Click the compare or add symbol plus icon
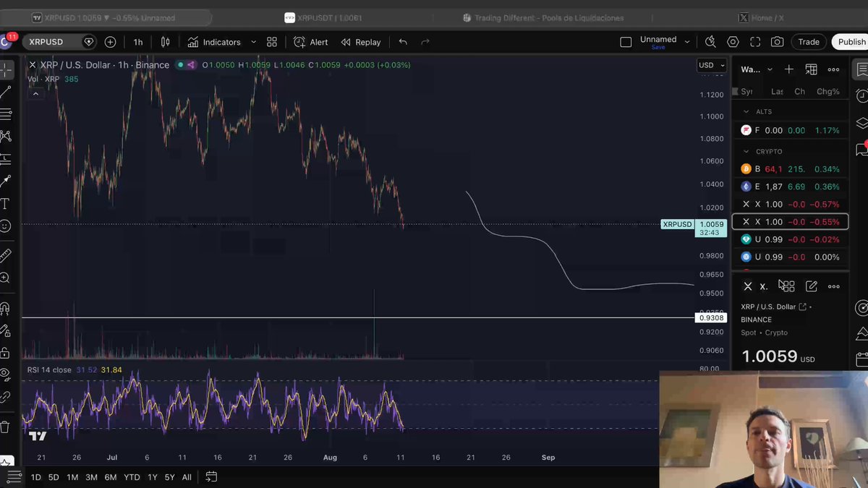The width and height of the screenshot is (868, 488). [110, 42]
